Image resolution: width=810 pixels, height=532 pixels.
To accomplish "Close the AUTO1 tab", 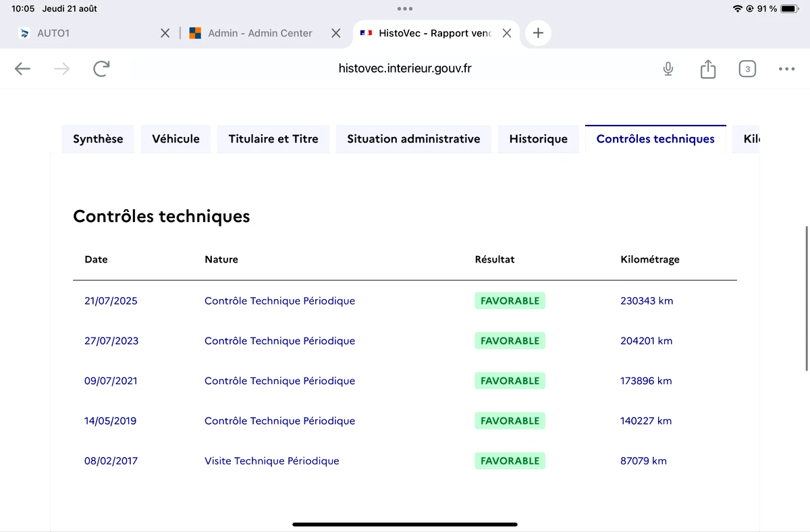I will 165,33.
